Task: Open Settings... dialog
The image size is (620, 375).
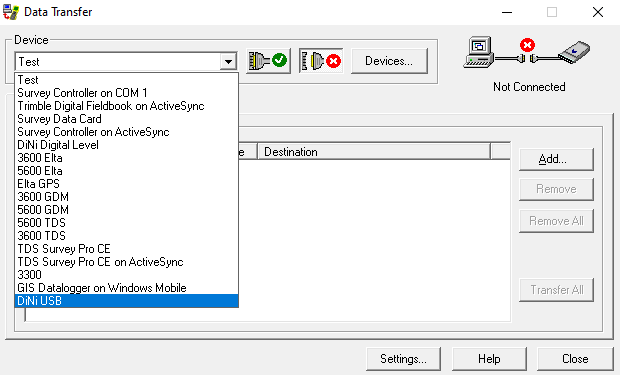Action: 403,359
